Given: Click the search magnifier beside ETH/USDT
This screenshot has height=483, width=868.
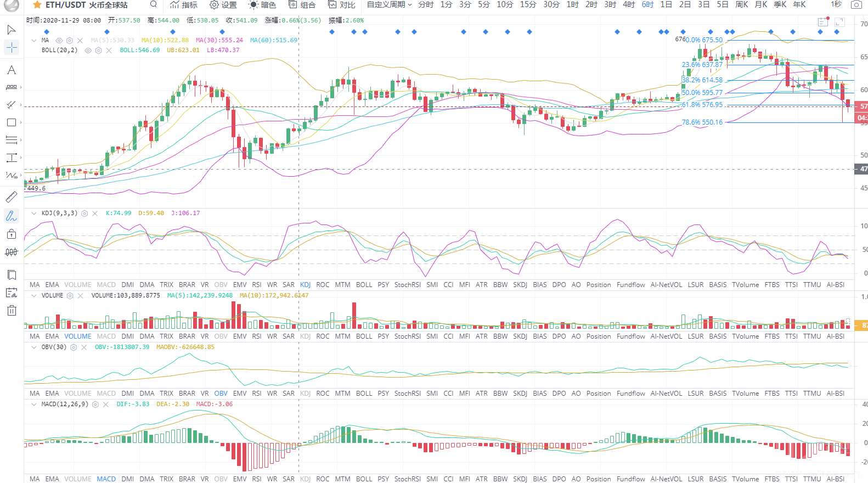Looking at the screenshot, I should point(154,4).
